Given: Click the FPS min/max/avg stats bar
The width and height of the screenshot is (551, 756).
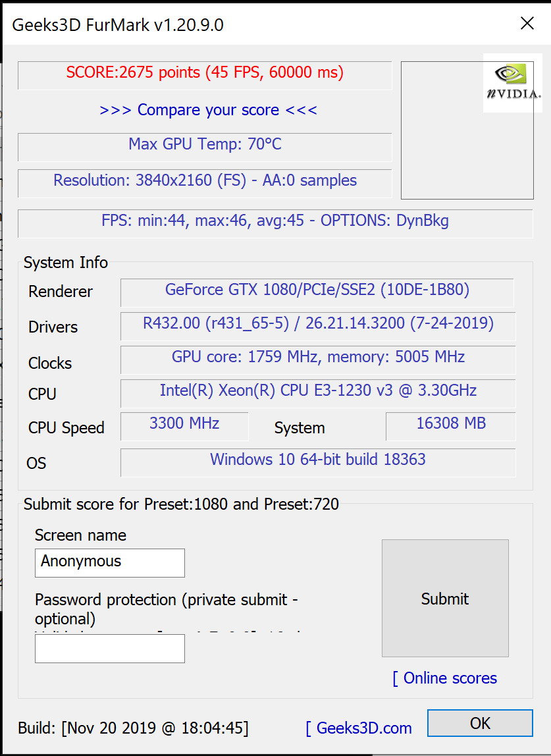Looking at the screenshot, I should coord(275,221).
